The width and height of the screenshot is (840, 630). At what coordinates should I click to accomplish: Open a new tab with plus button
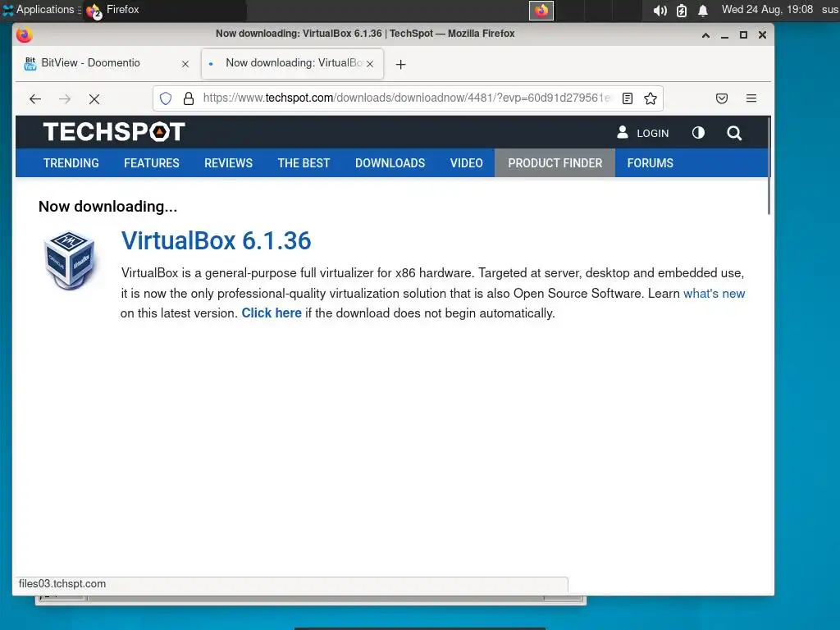tap(400, 64)
